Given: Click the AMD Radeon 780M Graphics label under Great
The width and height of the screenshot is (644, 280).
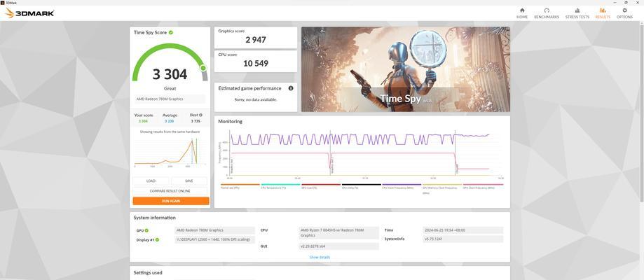Looking at the screenshot, I should click(x=170, y=99).
